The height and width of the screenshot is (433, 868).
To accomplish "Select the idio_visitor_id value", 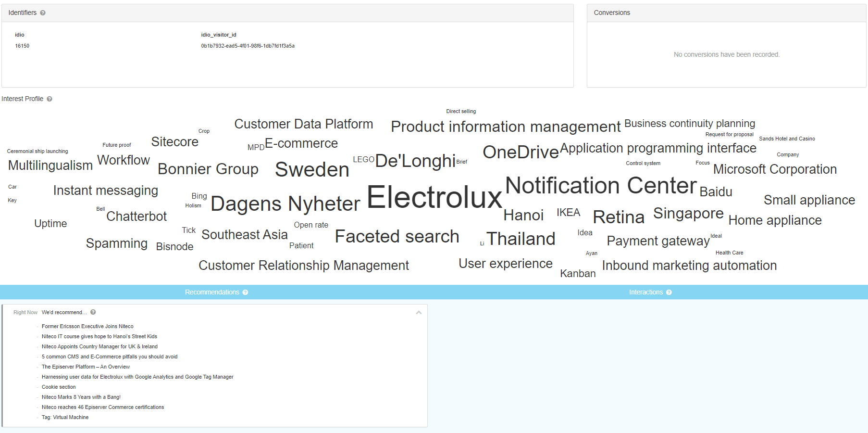I will coord(248,46).
